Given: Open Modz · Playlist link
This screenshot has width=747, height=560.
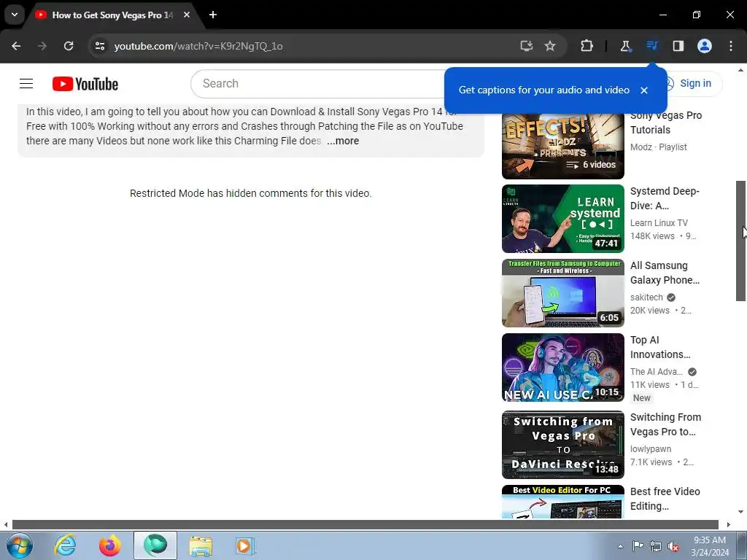Looking at the screenshot, I should [659, 147].
